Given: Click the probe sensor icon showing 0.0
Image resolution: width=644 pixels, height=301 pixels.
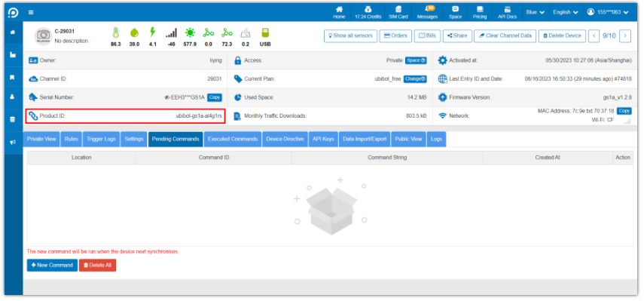Looking at the screenshot, I should point(209,32).
